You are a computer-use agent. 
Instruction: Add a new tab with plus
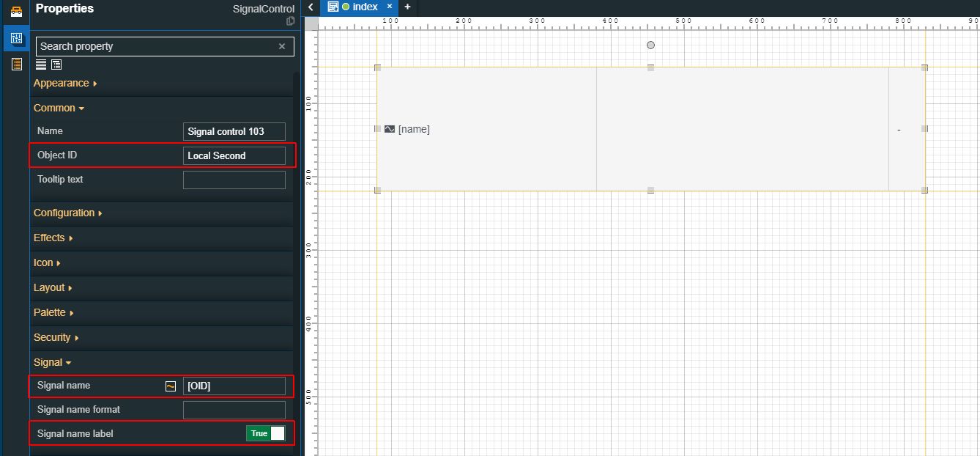[407, 7]
